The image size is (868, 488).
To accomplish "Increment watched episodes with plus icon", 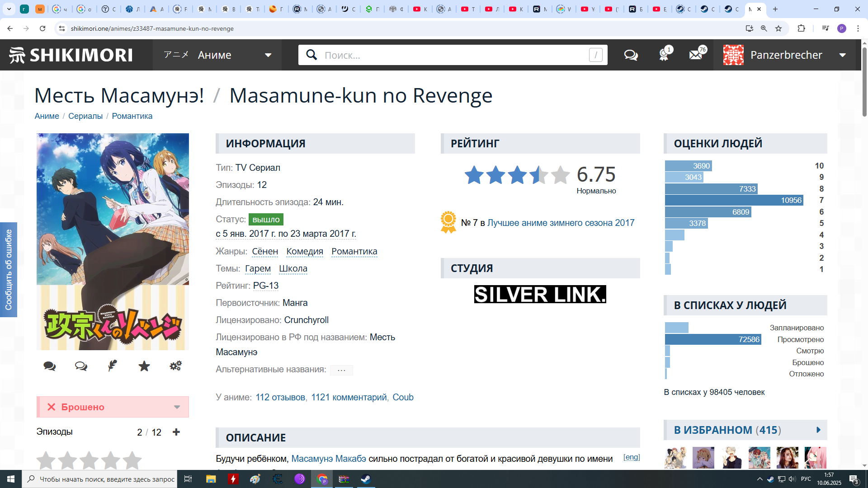I will click(x=176, y=432).
